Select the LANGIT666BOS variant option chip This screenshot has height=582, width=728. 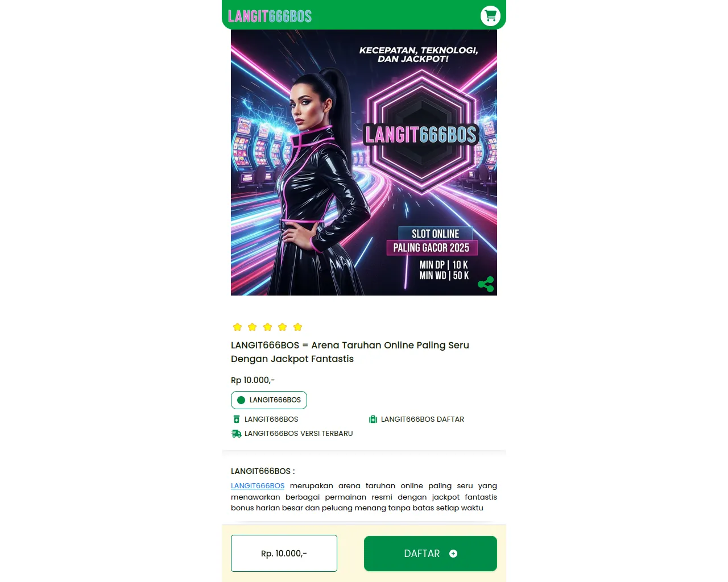[x=269, y=400]
